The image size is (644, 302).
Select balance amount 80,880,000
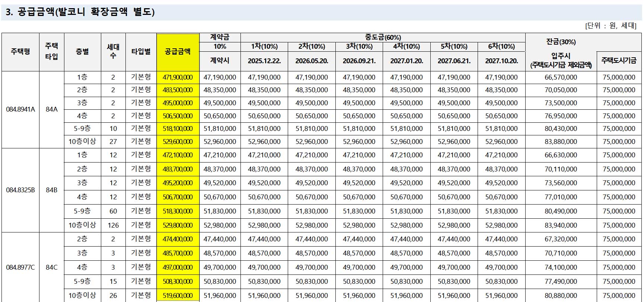pyautogui.click(x=561, y=296)
